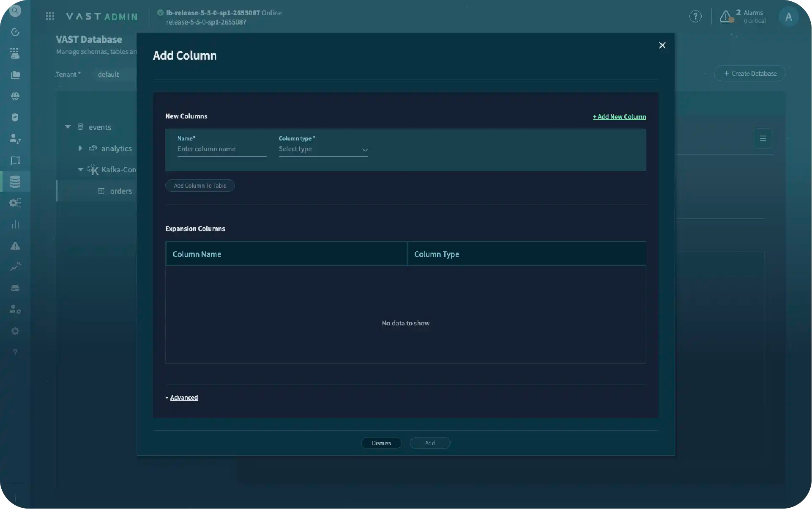This screenshot has width=812, height=509.
Task: Click the top bar help question icon
Action: [x=695, y=17]
